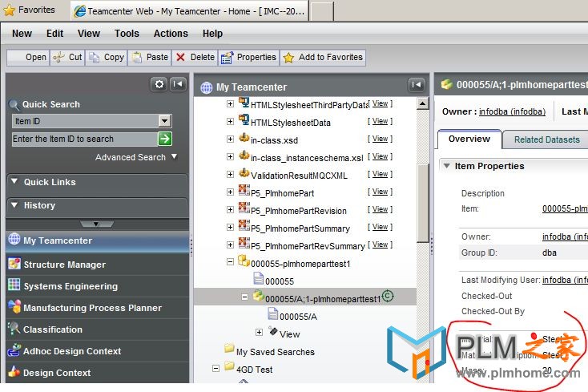Select in-class_instanceschema.xsl tree row
The width and height of the screenshot is (588, 392).
[x=307, y=158]
